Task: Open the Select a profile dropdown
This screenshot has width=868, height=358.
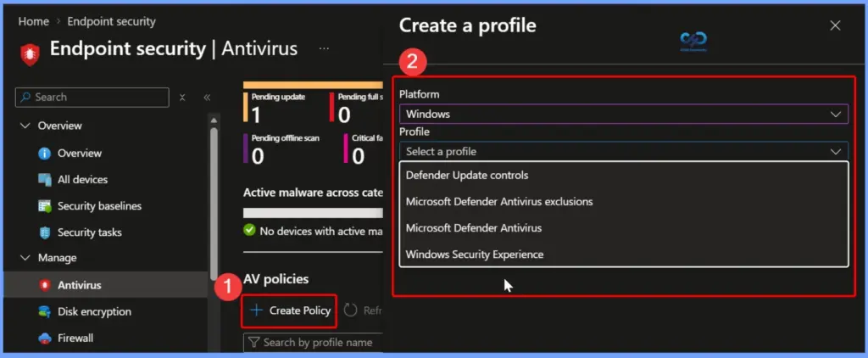Action: click(624, 151)
